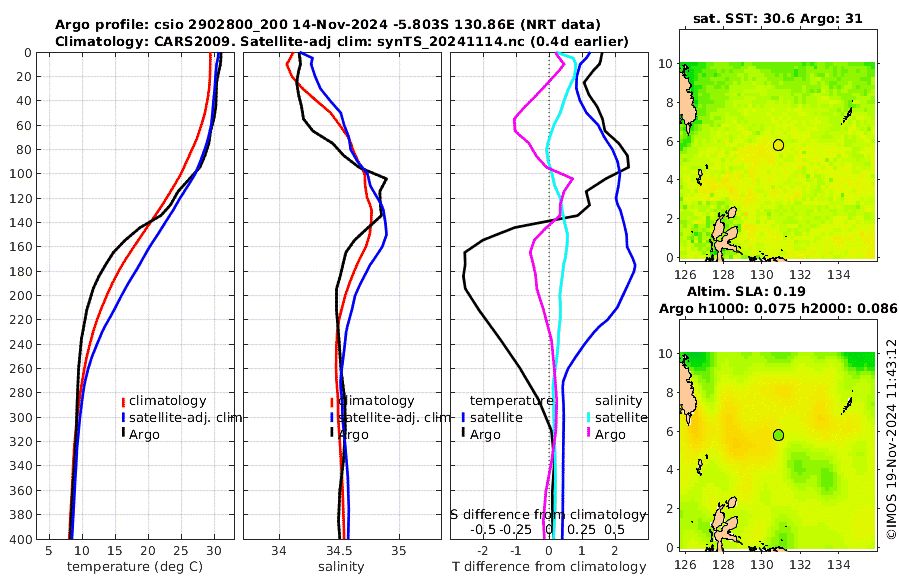Click the '5' tick on temperature axis
This screenshot has width=900, height=580.
coord(49,551)
